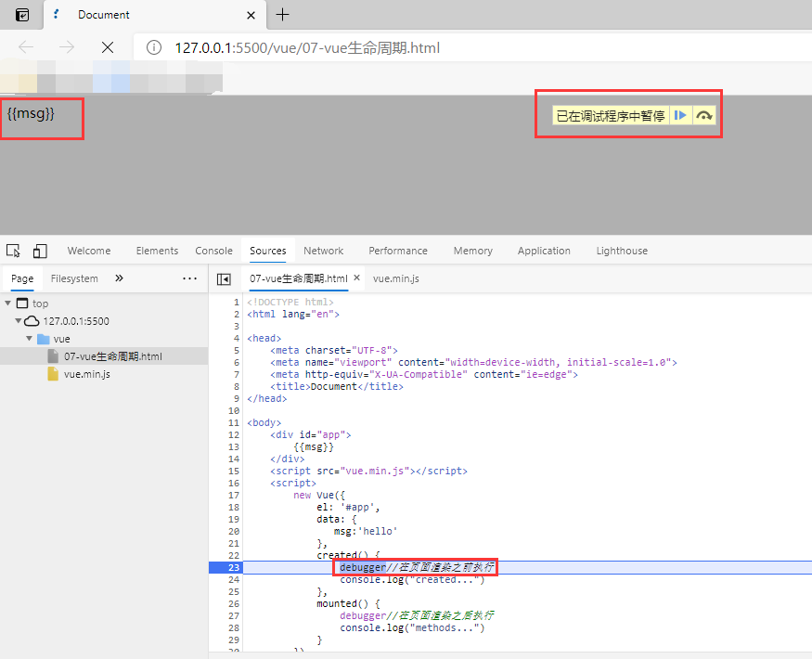Open the Application tab
Image resolution: width=812 pixels, height=659 pixels.
(544, 251)
